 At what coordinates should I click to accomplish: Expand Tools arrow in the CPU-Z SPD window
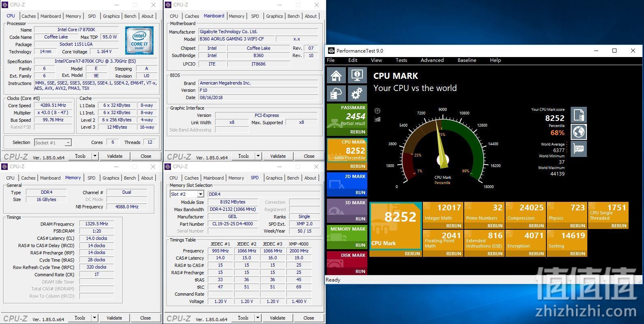pyautogui.click(x=258, y=318)
